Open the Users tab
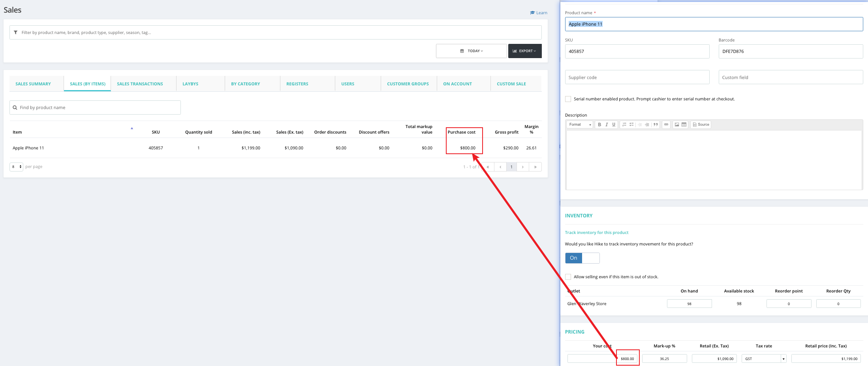868x366 pixels. click(x=348, y=84)
